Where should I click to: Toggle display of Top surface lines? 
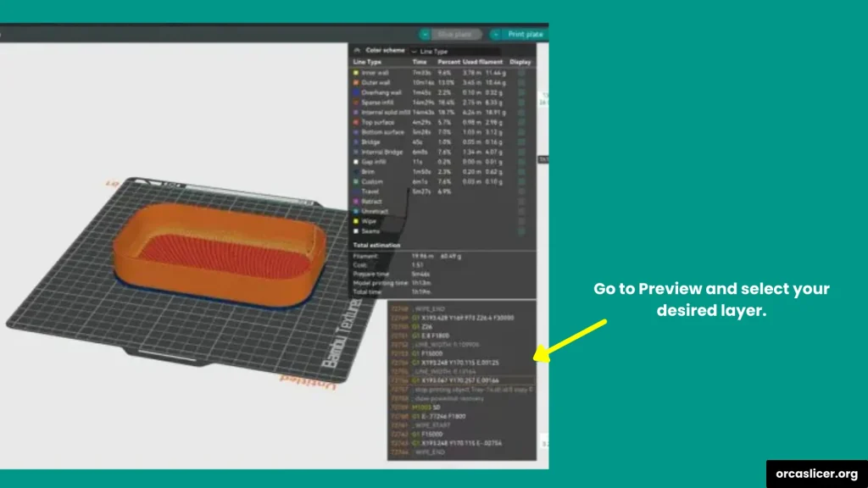tap(521, 122)
